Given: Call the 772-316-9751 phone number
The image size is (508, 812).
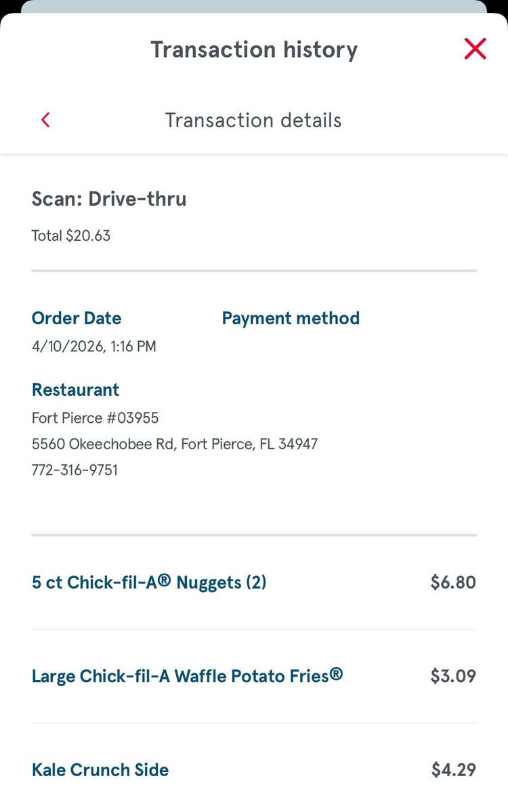Looking at the screenshot, I should click(x=75, y=470).
